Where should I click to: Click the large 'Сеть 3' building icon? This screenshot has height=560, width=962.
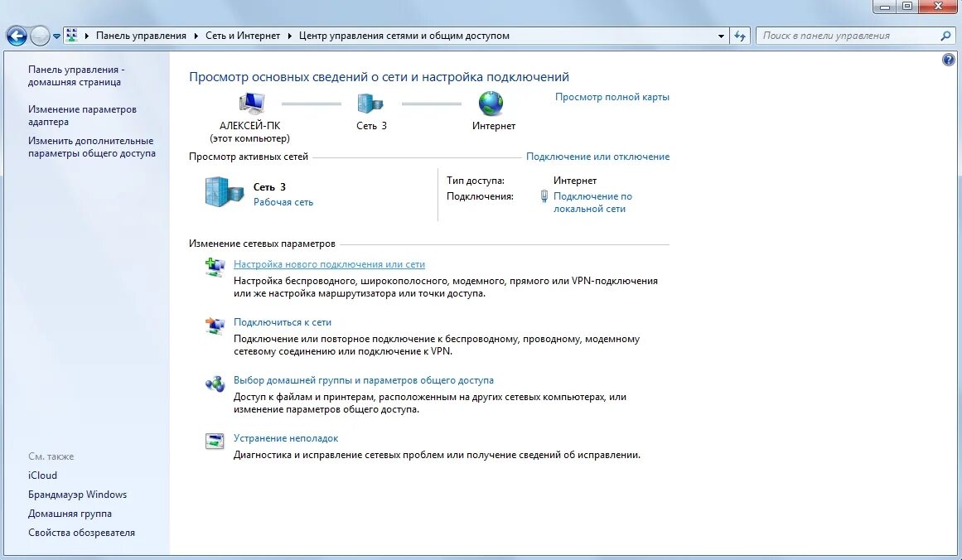(224, 191)
